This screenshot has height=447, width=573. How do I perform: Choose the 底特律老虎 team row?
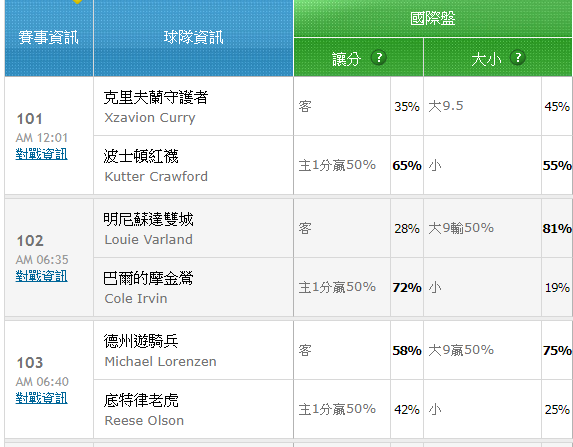pos(193,409)
